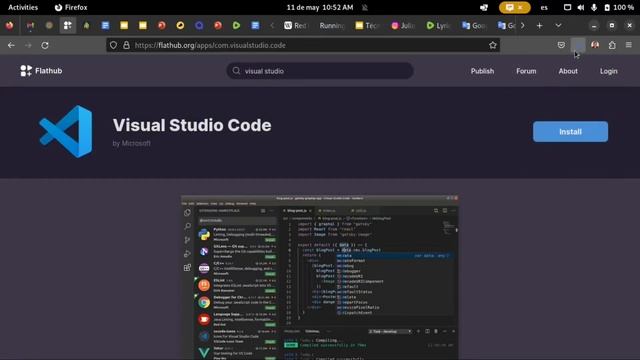This screenshot has width=640, height=360.
Task: Click the forward navigation arrow
Action: click(x=28, y=45)
